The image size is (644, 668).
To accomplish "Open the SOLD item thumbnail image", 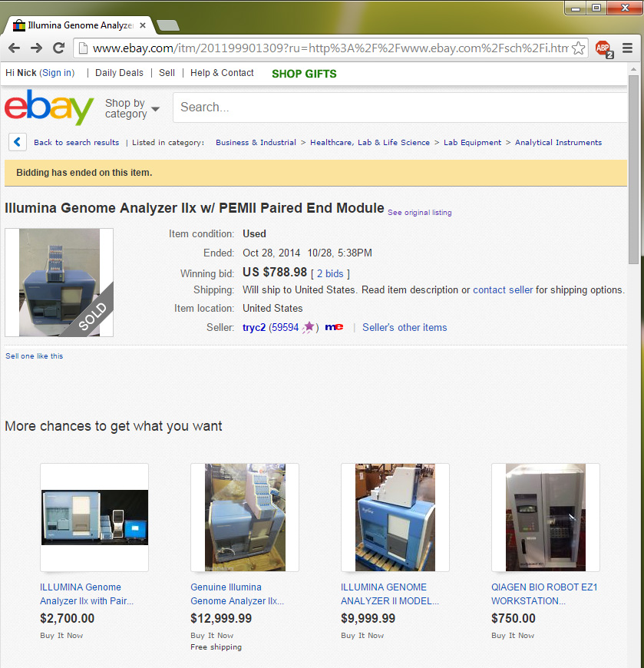I will [59, 283].
